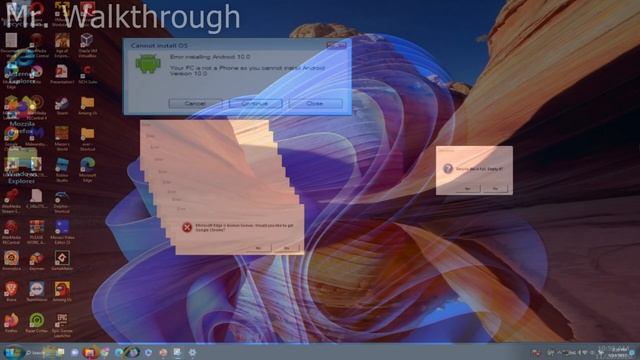Open the Brave browser desktop icon
Viewport: 640px width, 360px height.
(11, 291)
